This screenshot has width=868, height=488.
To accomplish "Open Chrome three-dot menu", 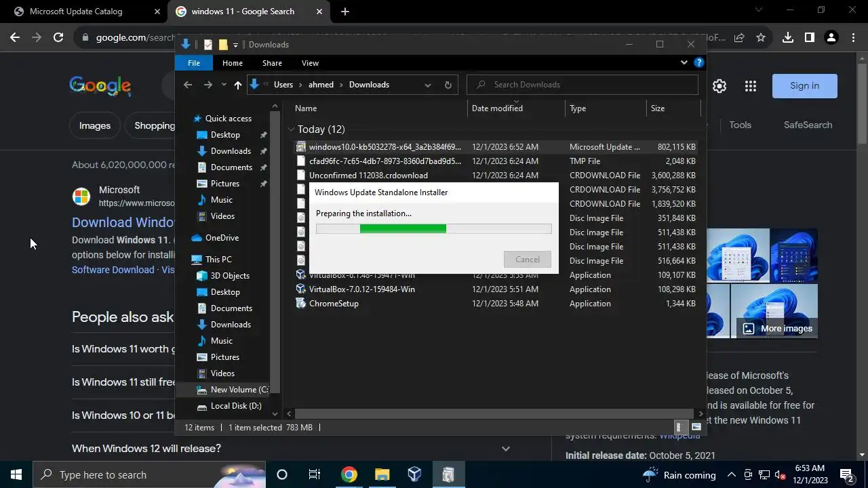I will pyautogui.click(x=853, y=38).
